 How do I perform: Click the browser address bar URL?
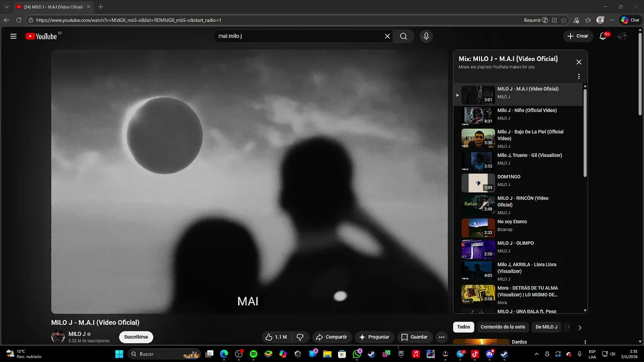click(129, 20)
